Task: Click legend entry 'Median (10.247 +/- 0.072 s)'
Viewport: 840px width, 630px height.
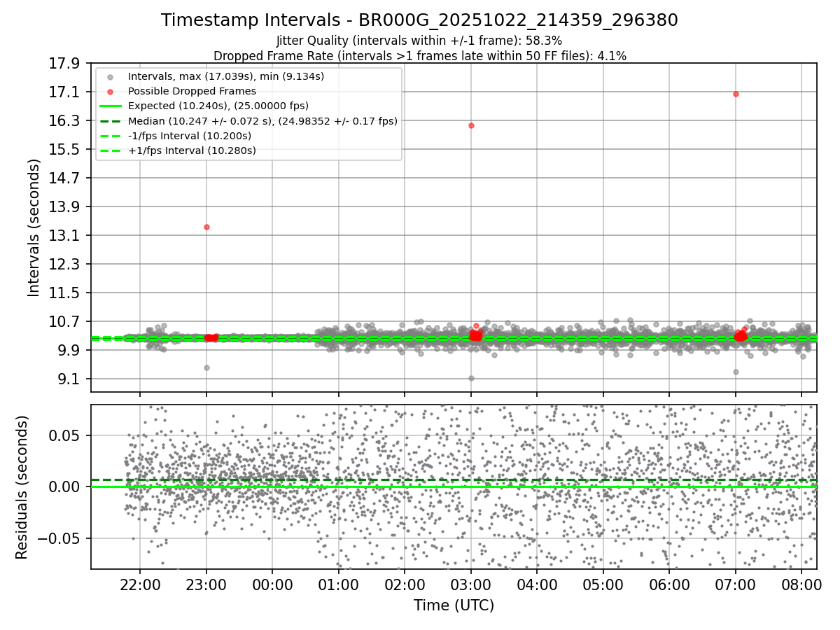Action: click(262, 121)
